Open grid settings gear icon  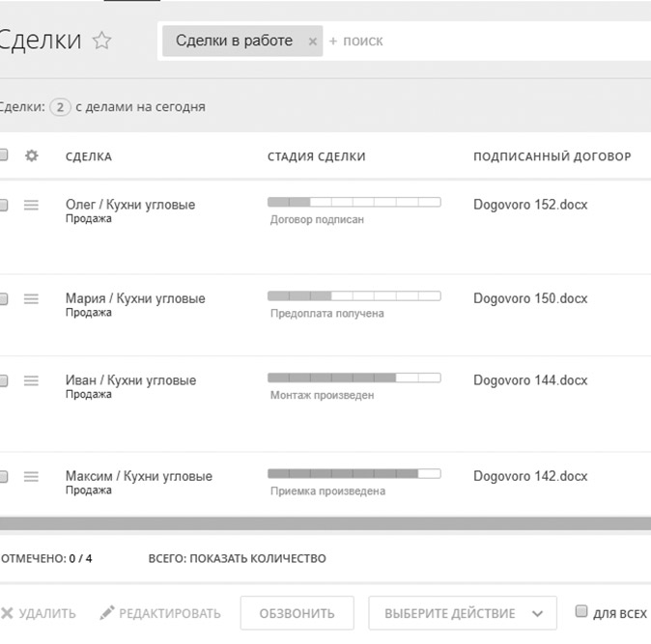click(x=31, y=155)
